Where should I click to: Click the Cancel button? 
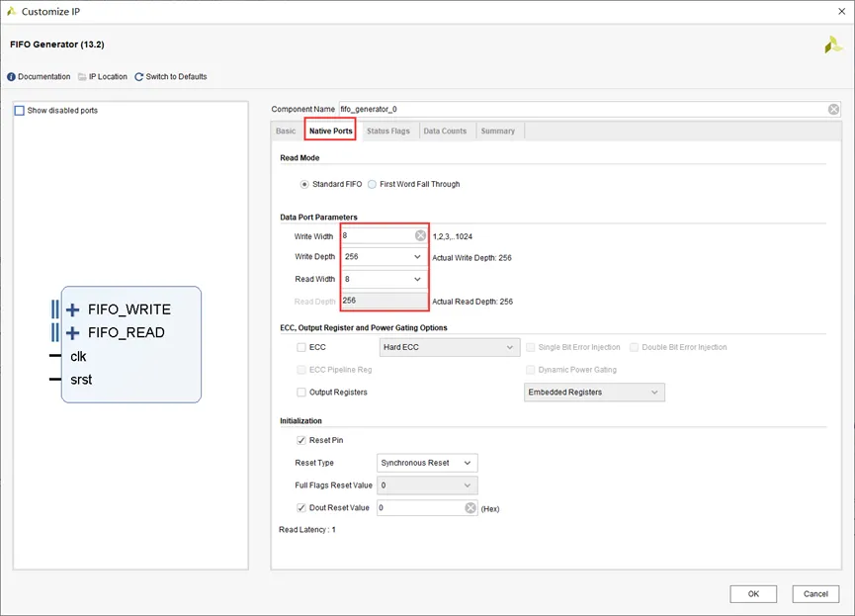point(815,593)
